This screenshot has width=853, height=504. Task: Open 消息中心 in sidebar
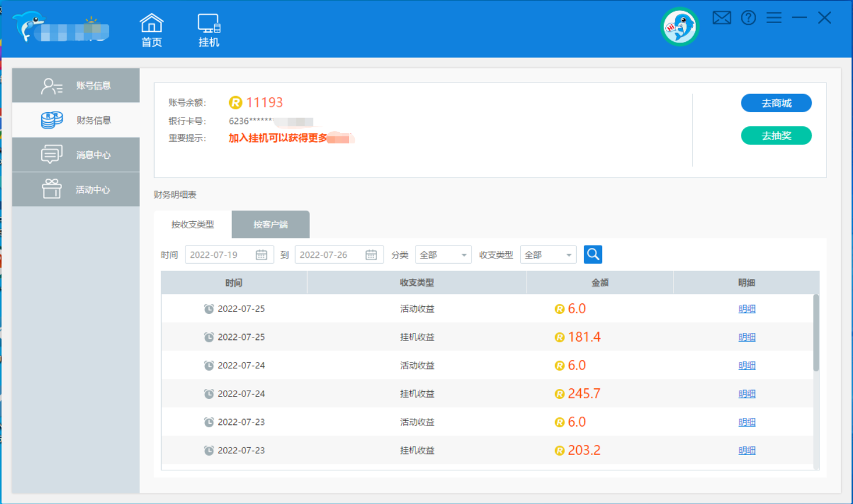click(x=76, y=155)
